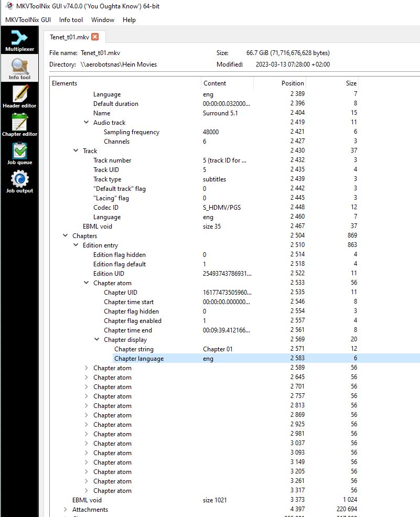The image size is (420, 517).
Task: Select the "Lacing" flag row
Action: (x=235, y=198)
